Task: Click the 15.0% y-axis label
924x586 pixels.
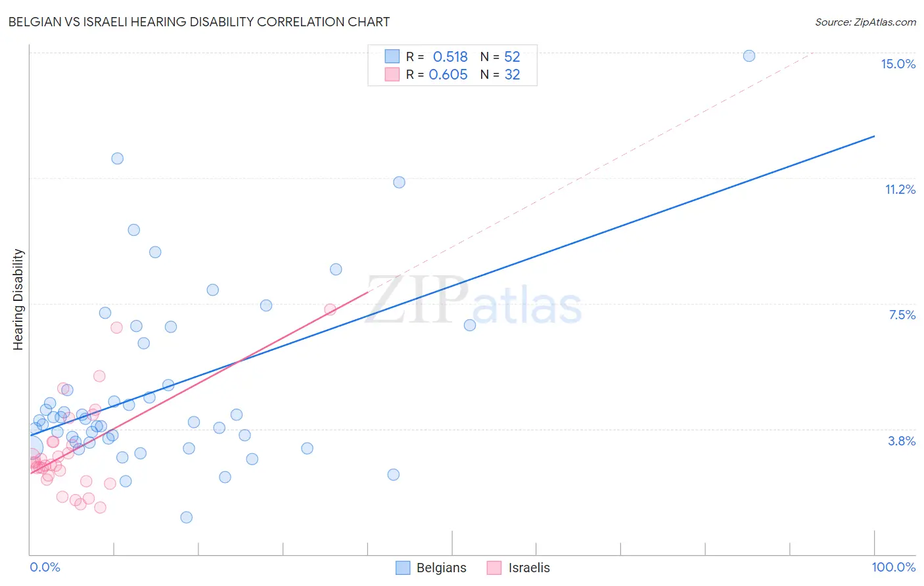Action: 898,64
